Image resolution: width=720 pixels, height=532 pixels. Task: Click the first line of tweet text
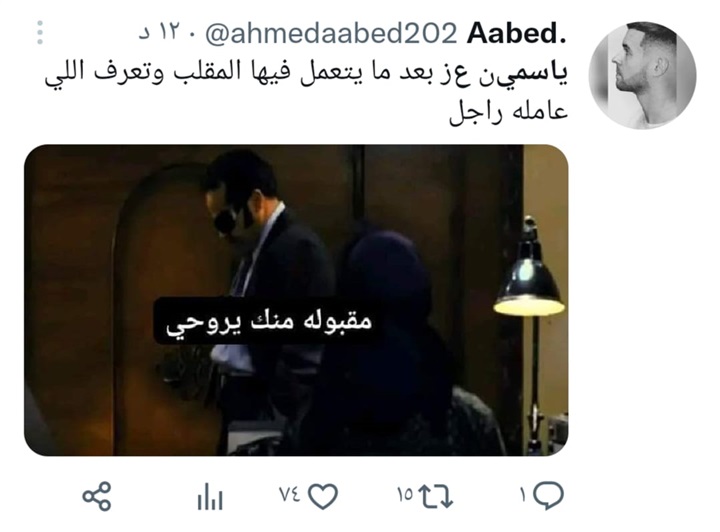pyautogui.click(x=306, y=73)
